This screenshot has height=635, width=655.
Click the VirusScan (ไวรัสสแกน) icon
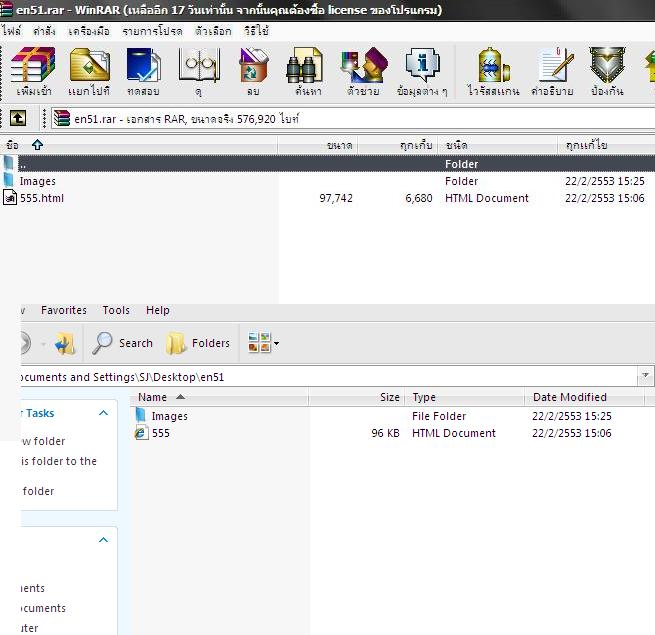(493, 65)
